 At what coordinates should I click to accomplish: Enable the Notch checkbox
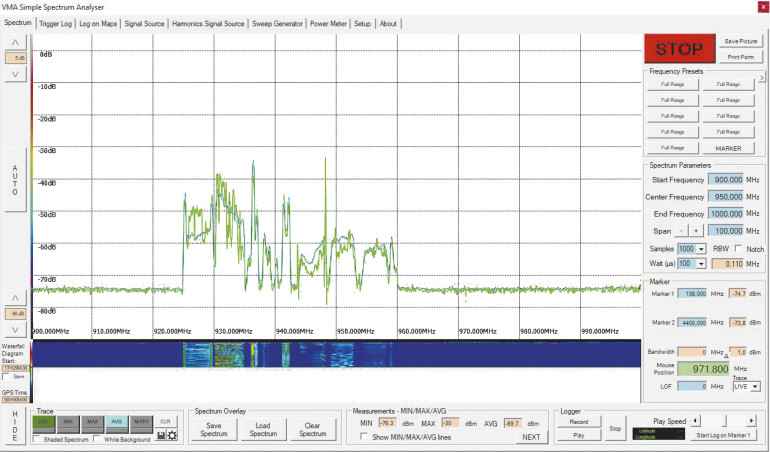(739, 248)
